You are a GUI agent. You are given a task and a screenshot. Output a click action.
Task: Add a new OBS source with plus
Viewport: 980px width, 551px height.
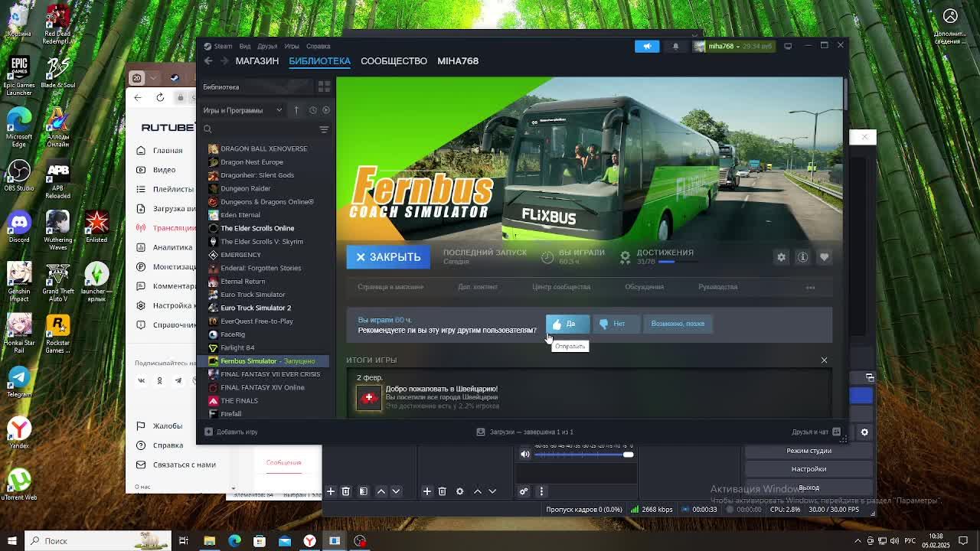427,491
